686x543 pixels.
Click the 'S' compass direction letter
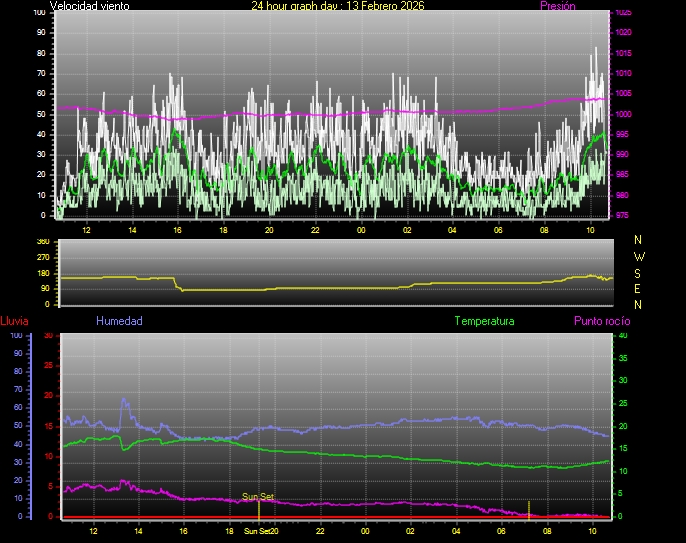click(639, 272)
